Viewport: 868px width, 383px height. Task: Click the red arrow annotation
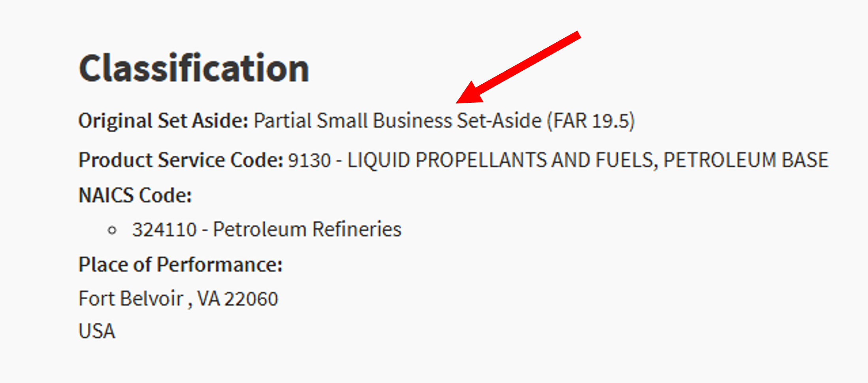[x=518, y=68]
